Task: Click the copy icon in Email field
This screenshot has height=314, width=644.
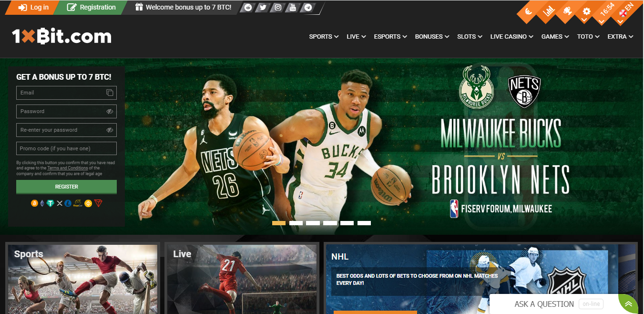Action: tap(110, 93)
